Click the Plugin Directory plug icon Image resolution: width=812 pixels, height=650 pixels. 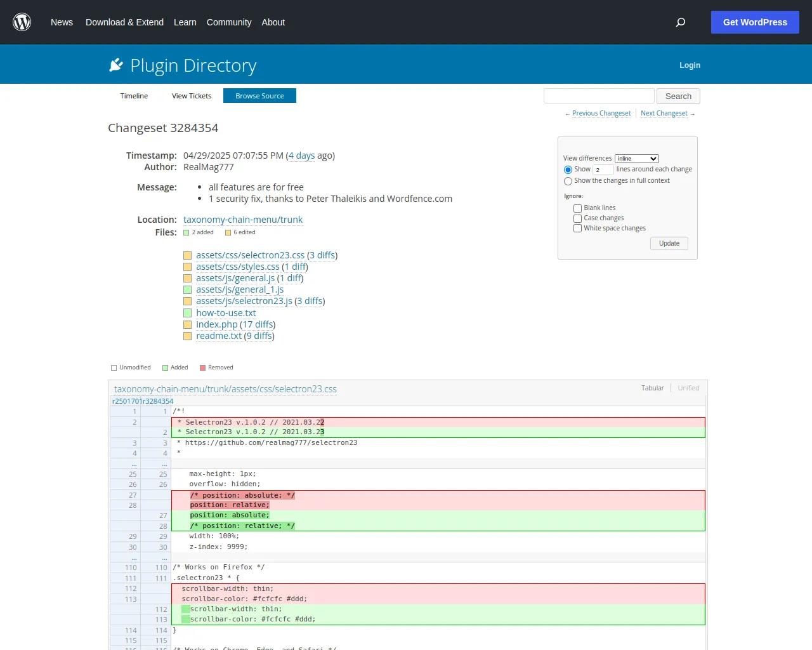point(116,65)
